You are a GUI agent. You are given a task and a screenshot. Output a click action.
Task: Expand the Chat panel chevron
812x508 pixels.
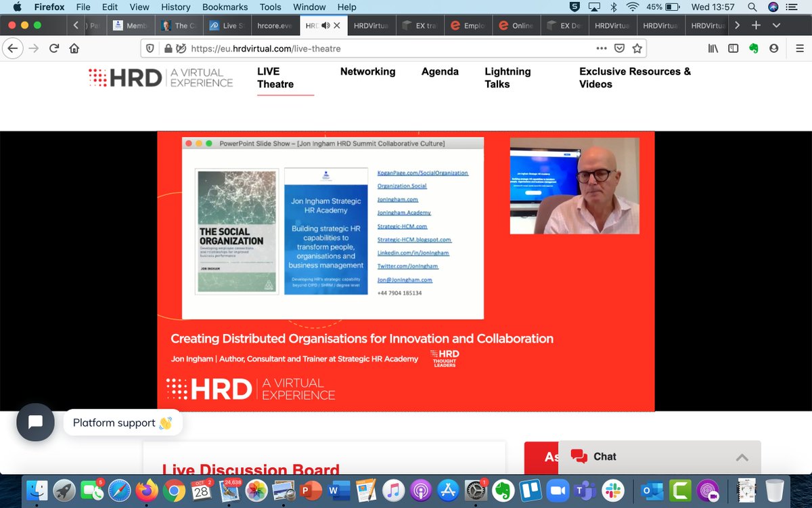(x=742, y=457)
